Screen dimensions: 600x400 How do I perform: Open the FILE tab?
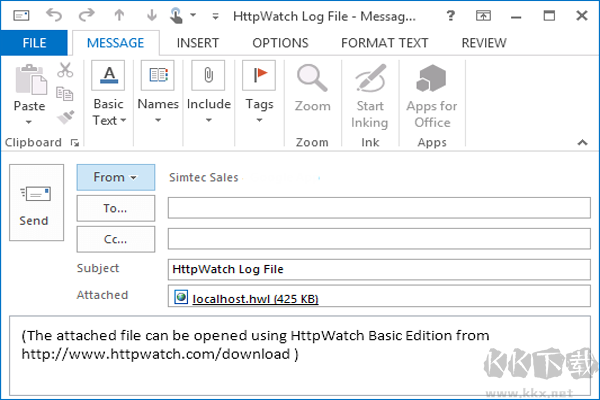pos(34,43)
